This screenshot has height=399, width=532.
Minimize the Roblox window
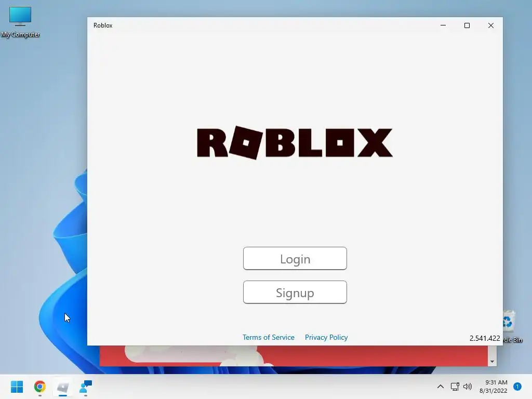click(443, 25)
